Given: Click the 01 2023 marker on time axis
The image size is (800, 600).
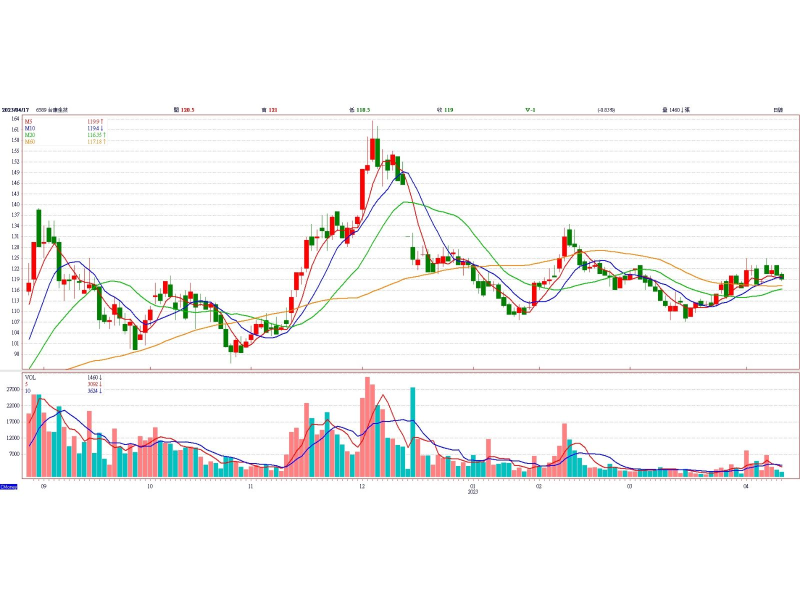Looking at the screenshot, I should coord(471,488).
